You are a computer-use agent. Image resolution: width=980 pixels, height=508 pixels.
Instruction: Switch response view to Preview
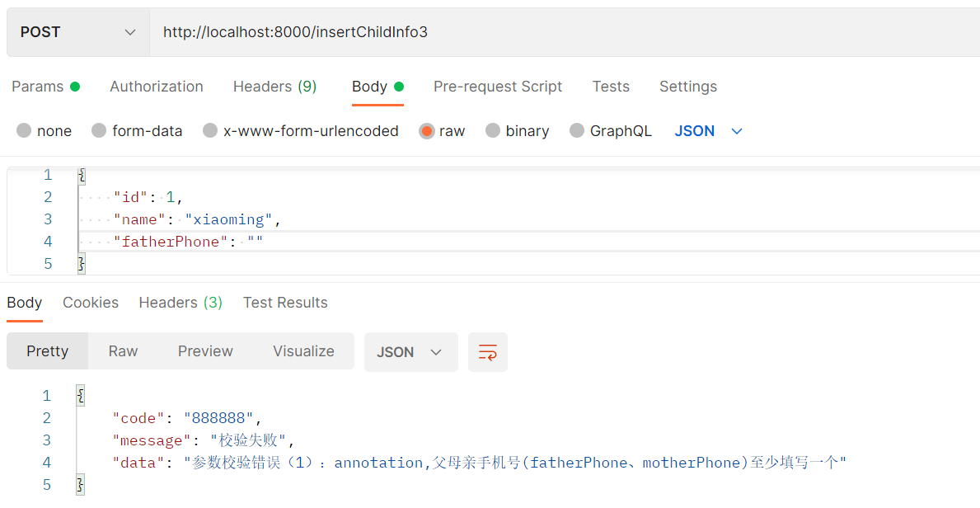(x=205, y=351)
